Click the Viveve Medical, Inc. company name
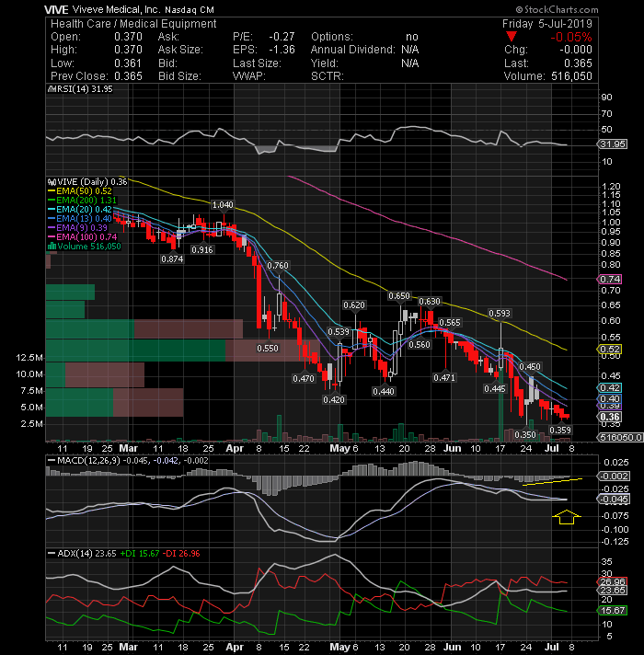Screen dimensions: 644x655 pyautogui.click(x=115, y=9)
